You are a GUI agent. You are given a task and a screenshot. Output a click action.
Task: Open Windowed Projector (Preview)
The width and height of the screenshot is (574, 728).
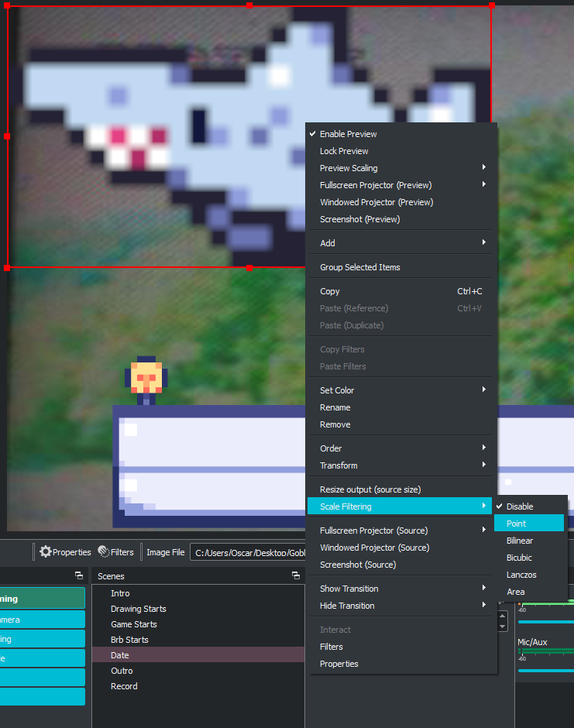(400, 202)
